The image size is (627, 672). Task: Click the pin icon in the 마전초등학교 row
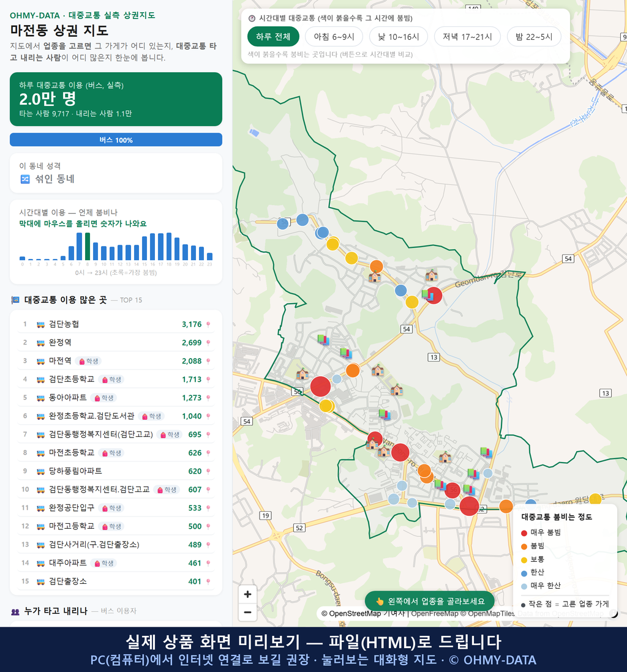pyautogui.click(x=208, y=453)
